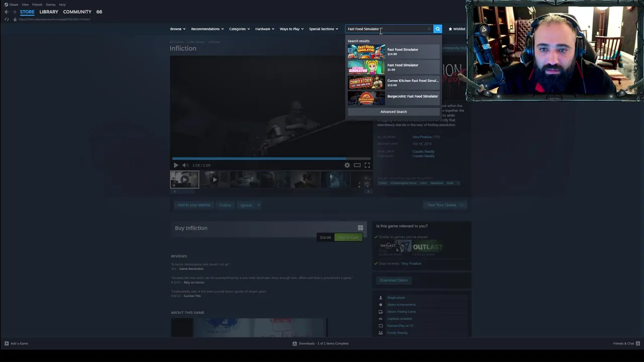
Task: Click the Game Revolution review source
Action: pyautogui.click(x=191, y=269)
